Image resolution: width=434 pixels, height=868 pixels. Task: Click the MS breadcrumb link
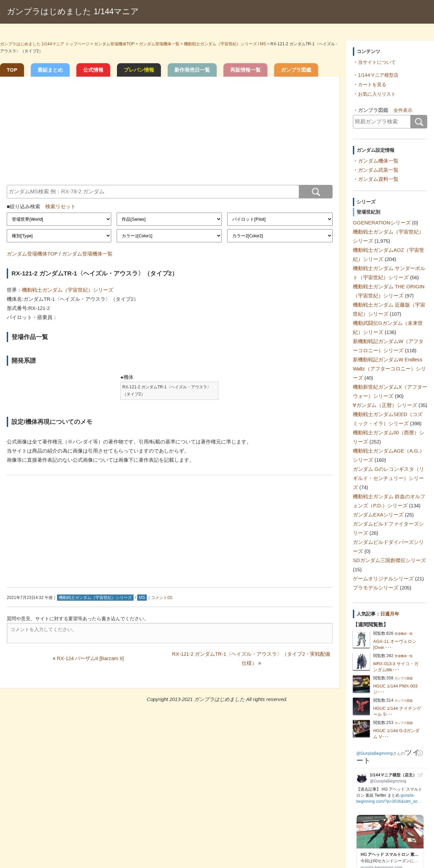pyautogui.click(x=263, y=44)
